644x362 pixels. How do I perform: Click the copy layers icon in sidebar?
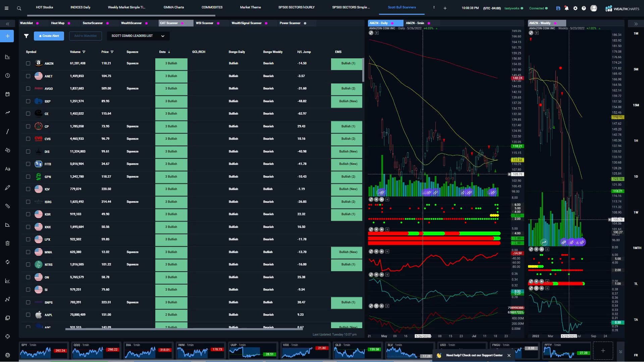pos(7,318)
